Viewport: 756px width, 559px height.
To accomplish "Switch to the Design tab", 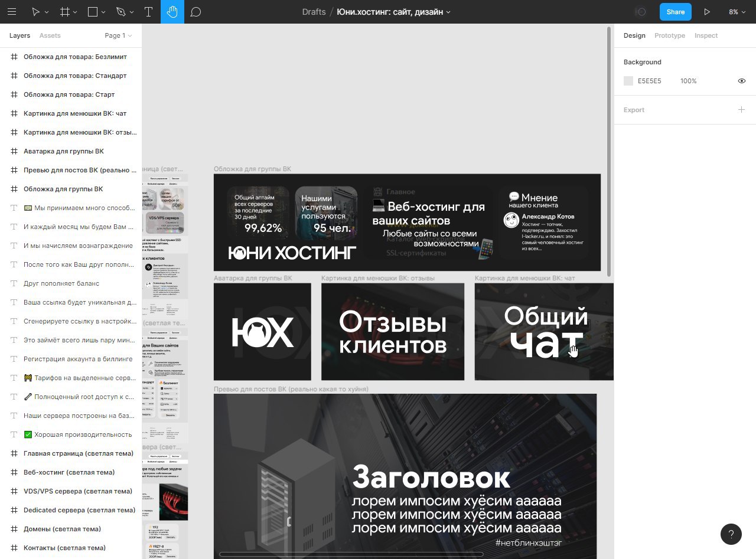I will click(634, 35).
